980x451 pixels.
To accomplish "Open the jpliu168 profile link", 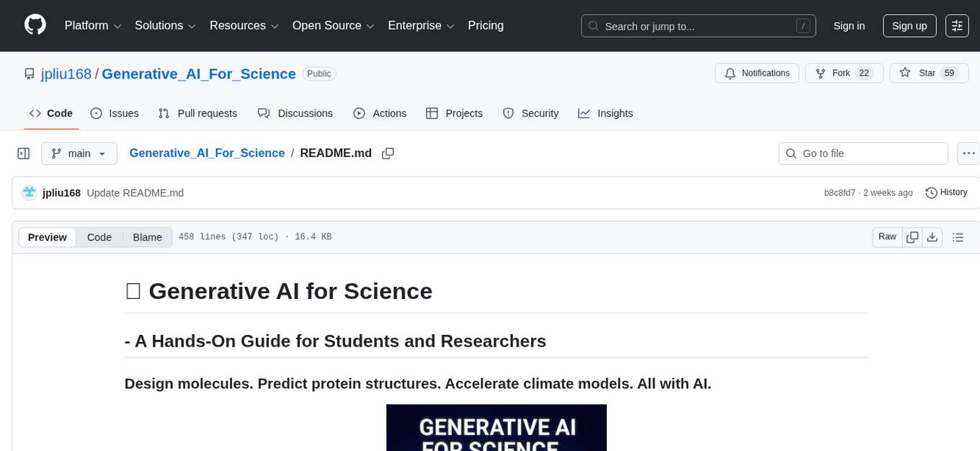I will 66,73.
